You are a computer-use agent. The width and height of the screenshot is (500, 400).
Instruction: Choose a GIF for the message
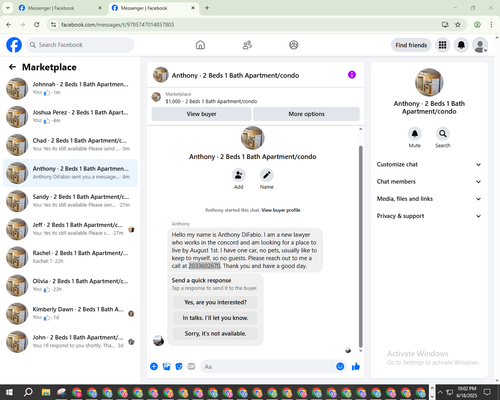tap(191, 367)
